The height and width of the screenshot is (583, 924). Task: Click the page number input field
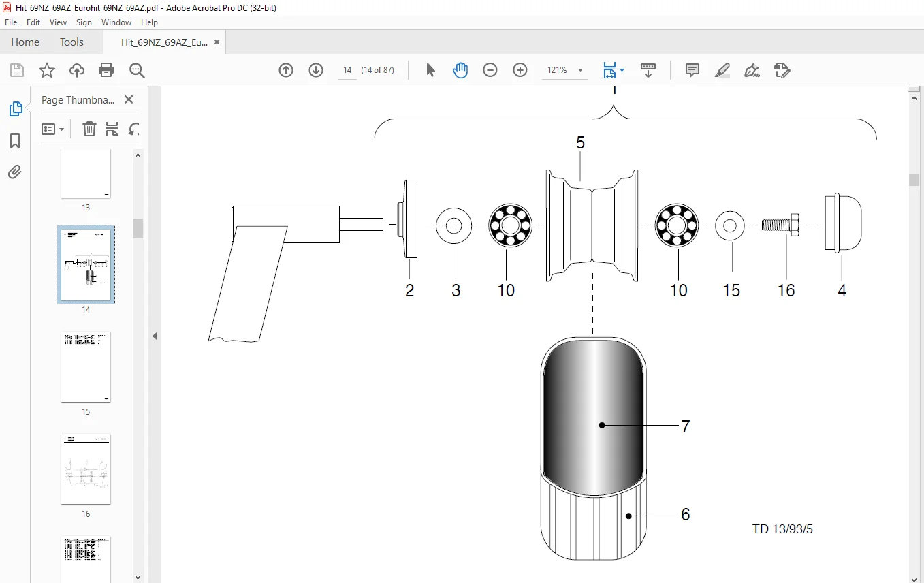347,70
